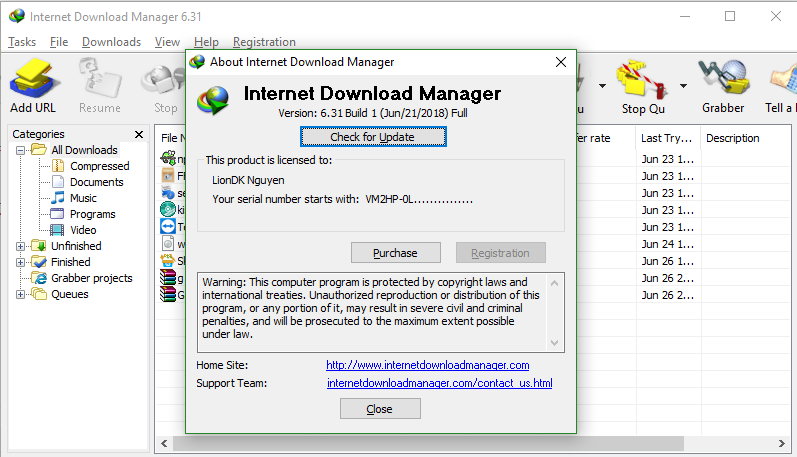Click the Jun 24 last try cell
797x457 pixels.
(x=667, y=244)
